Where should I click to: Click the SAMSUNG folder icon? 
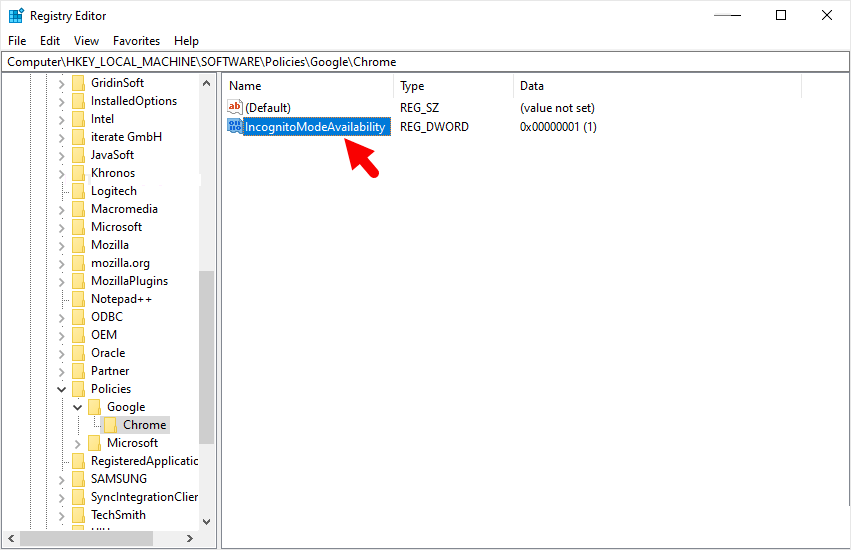(x=79, y=479)
